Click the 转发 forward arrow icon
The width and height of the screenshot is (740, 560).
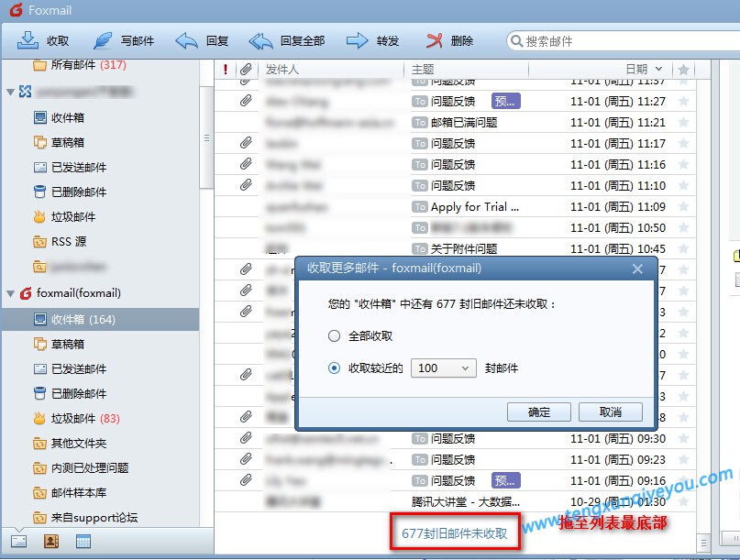[x=357, y=41]
